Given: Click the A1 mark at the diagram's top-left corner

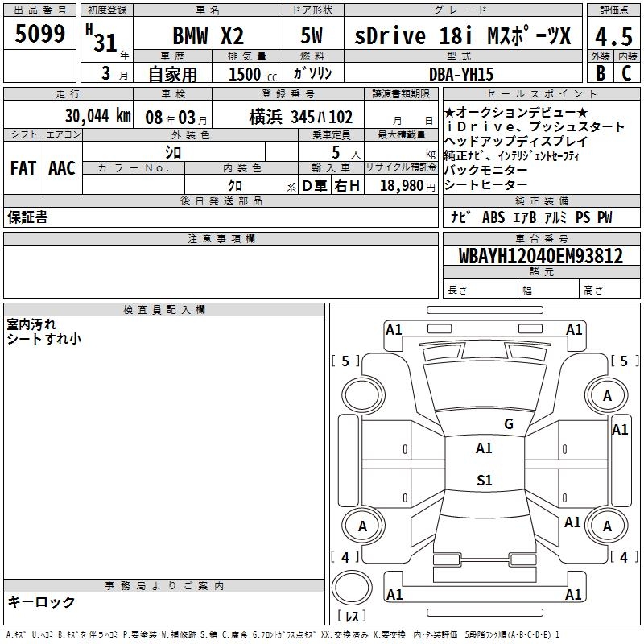Looking at the screenshot, I should pyautogui.click(x=394, y=329).
